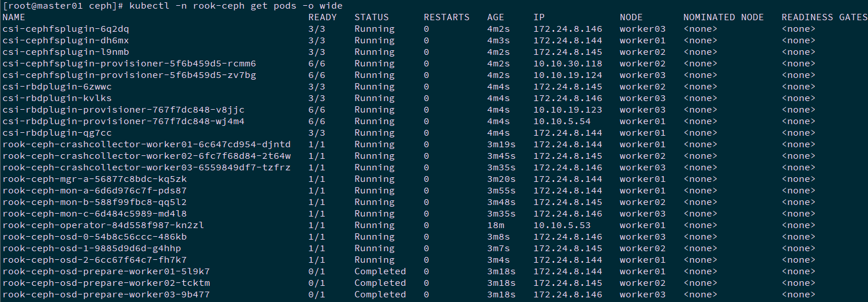Click the READINESS GATES column header
Screen dimensions: 868x302
(x=824, y=17)
